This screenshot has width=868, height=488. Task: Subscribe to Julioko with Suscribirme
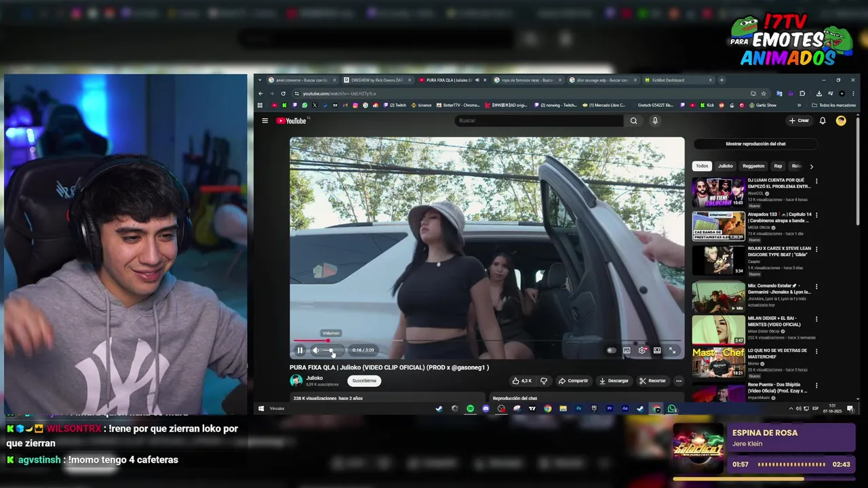pyautogui.click(x=364, y=381)
